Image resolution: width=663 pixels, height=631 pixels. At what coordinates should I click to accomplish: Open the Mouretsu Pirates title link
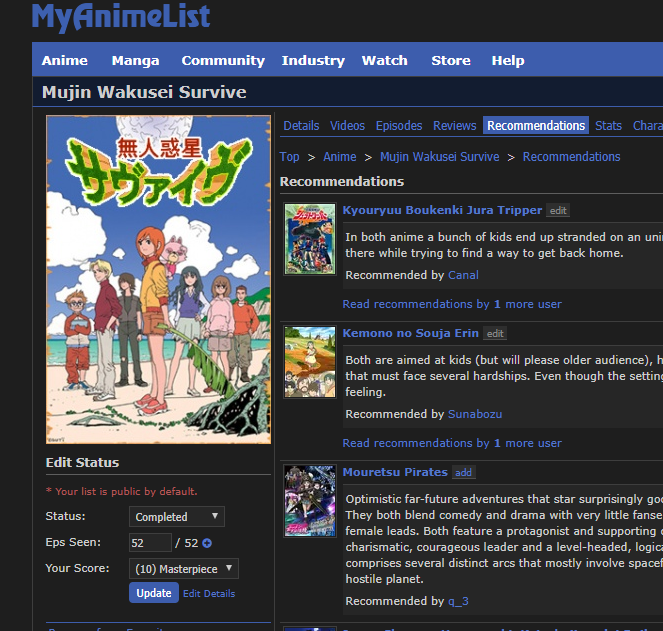click(395, 472)
